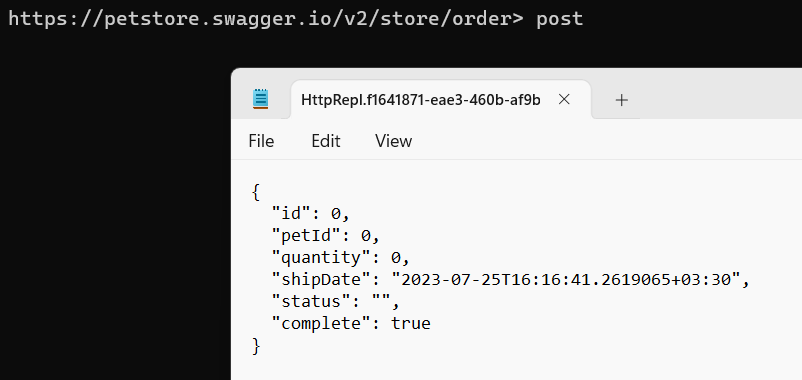Click the terminal URL prompt text
The width and height of the screenshot is (802, 380).
click(x=266, y=19)
